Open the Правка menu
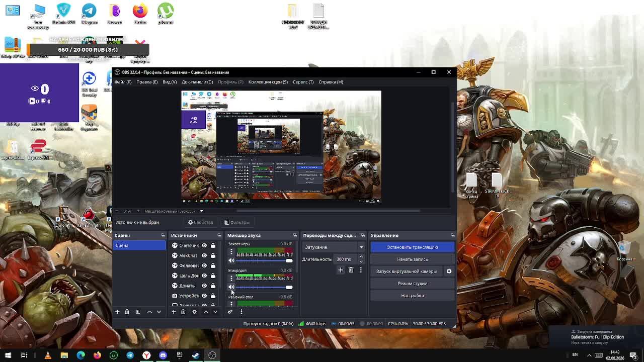 147,82
